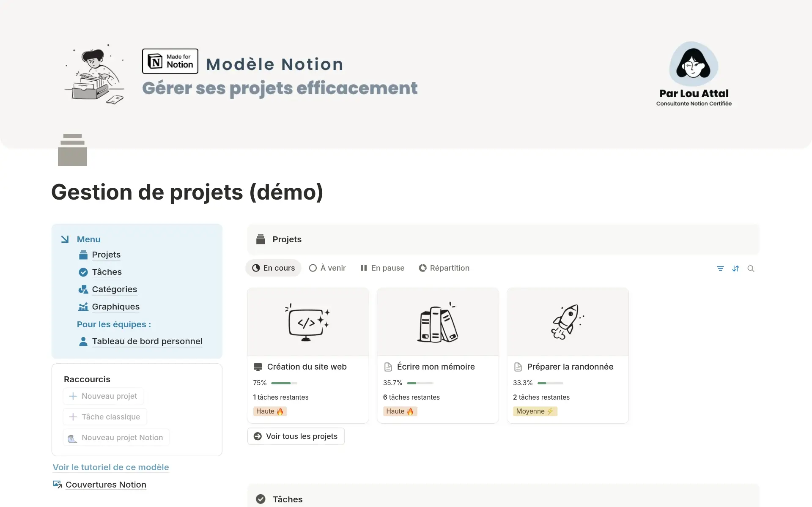This screenshot has width=812, height=507.
Task: Keep the En cours view selected
Action: [273, 268]
